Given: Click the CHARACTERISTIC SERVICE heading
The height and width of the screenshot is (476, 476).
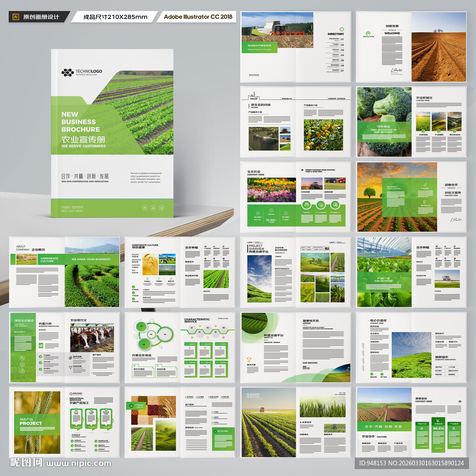Looking at the screenshot, I should coord(197,320).
